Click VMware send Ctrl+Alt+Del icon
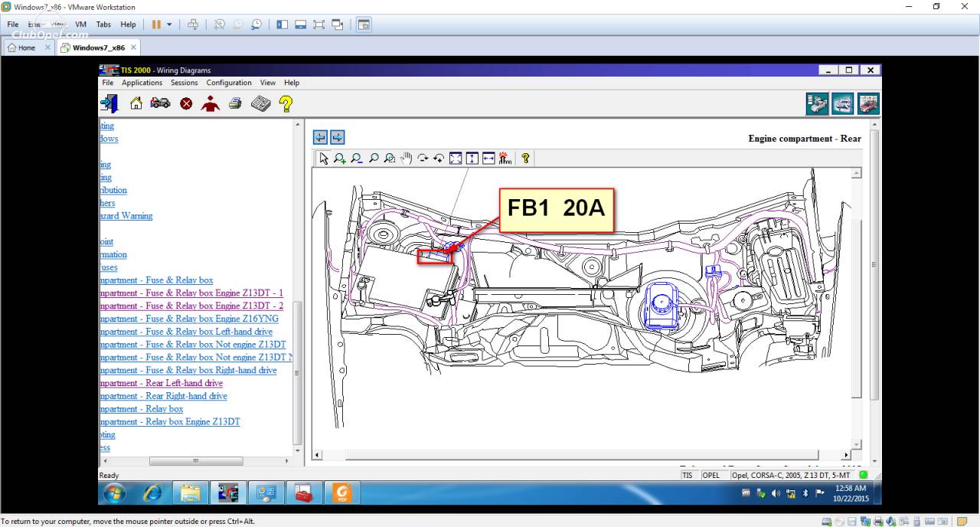 193,25
